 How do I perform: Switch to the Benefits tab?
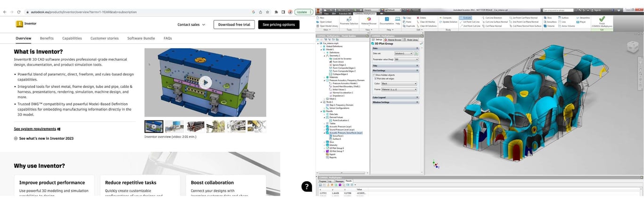coord(47,38)
